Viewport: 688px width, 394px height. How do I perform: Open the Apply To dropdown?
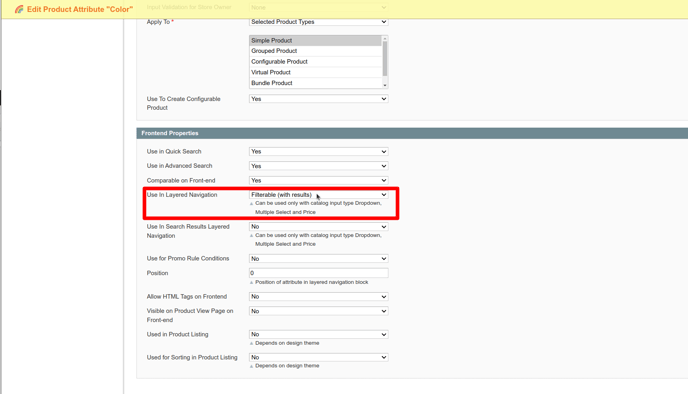pos(319,21)
